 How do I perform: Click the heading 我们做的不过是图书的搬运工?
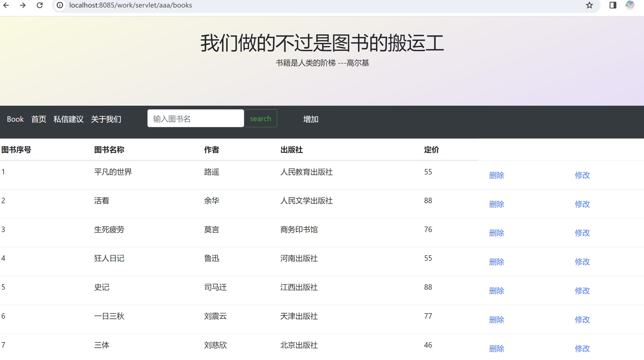point(322,43)
